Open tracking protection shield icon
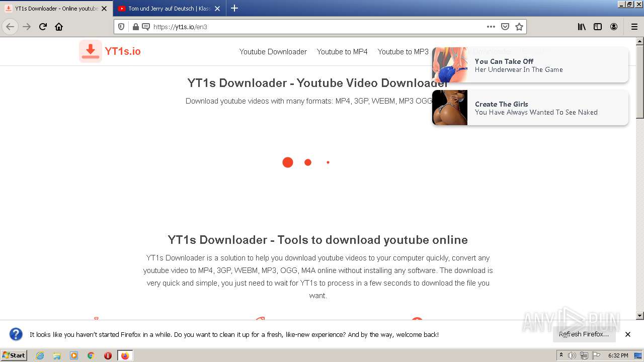Screen dimensions: 644x362 pyautogui.click(x=121, y=27)
